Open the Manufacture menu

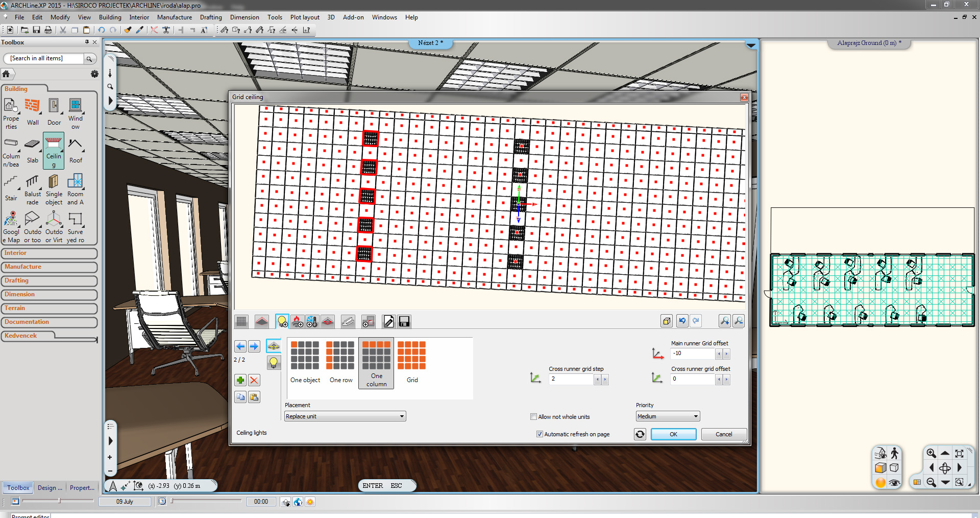point(175,17)
